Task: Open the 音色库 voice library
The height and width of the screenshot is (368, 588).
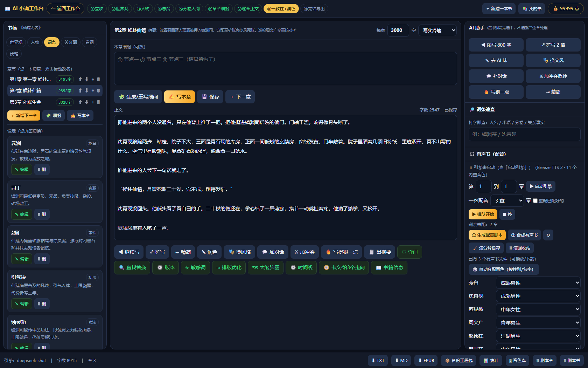Action: click(517, 360)
